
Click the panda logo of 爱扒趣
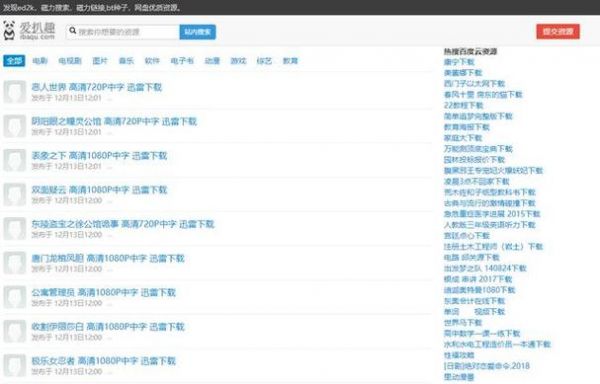pos(9,31)
